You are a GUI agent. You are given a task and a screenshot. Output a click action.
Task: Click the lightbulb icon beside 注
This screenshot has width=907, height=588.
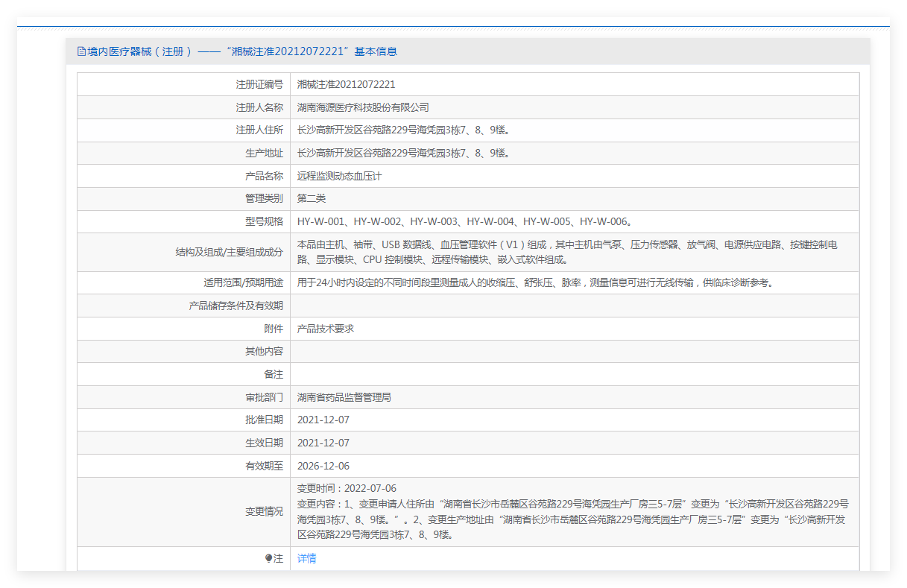coord(269,558)
